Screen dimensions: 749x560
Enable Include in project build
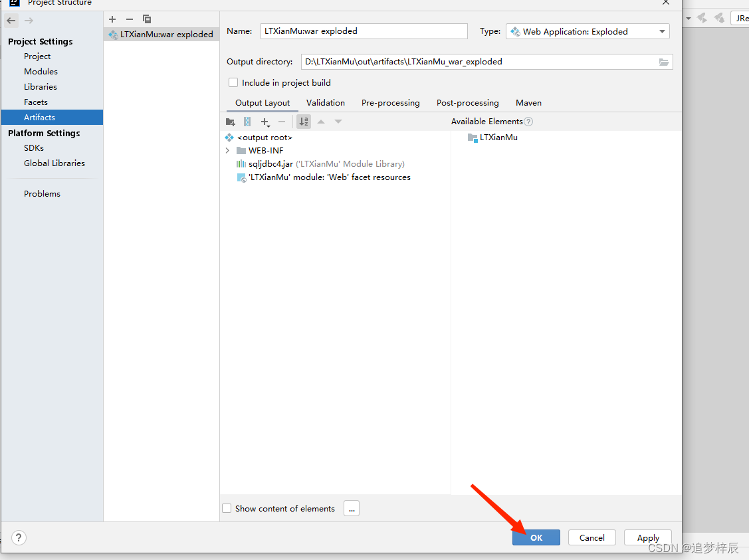(x=233, y=82)
